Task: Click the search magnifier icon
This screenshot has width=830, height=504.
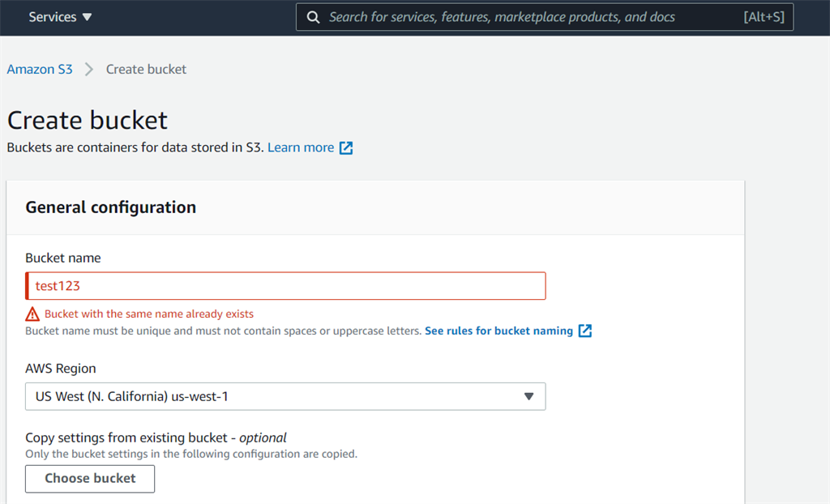Action: [313, 17]
